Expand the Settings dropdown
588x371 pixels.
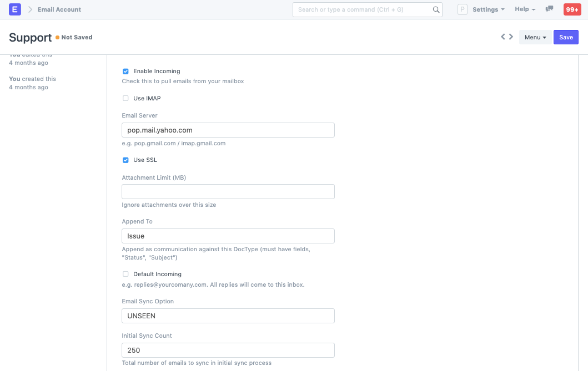[x=487, y=9]
